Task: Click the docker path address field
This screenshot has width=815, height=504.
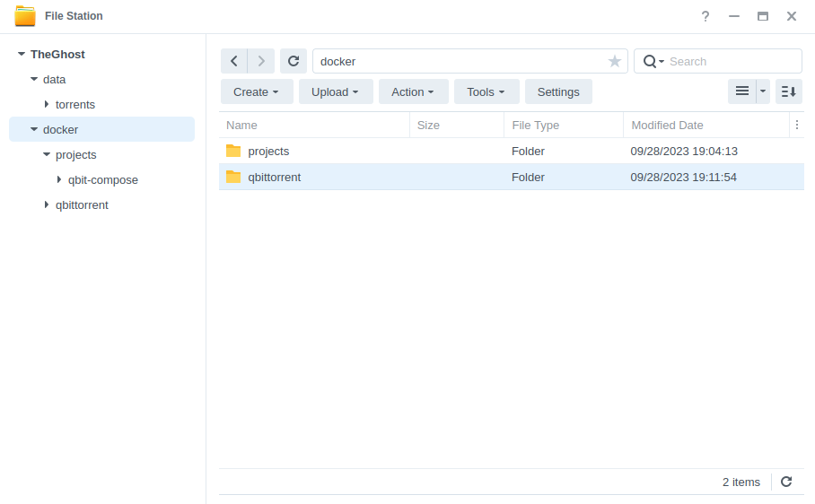Action: coord(469,61)
